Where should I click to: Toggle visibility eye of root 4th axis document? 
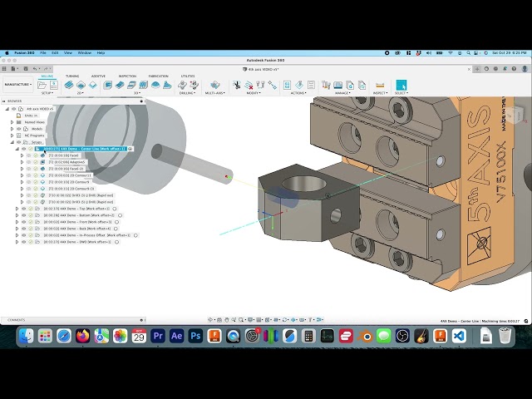coord(14,109)
